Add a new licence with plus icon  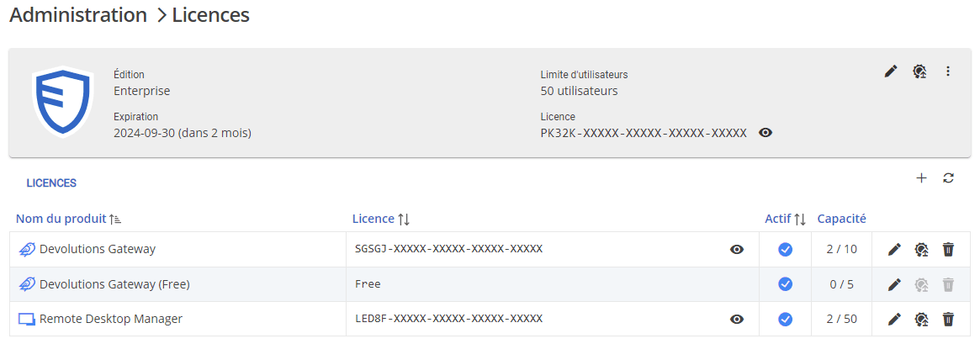click(921, 177)
